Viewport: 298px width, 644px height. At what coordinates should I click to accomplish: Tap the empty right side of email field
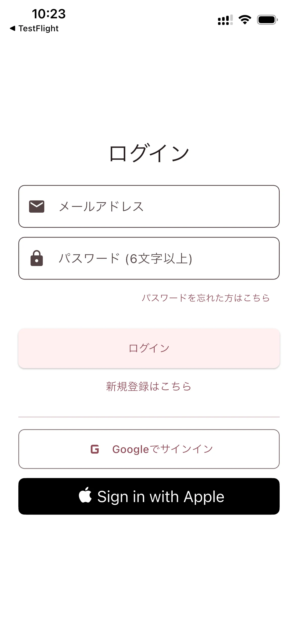pyautogui.click(x=229, y=207)
